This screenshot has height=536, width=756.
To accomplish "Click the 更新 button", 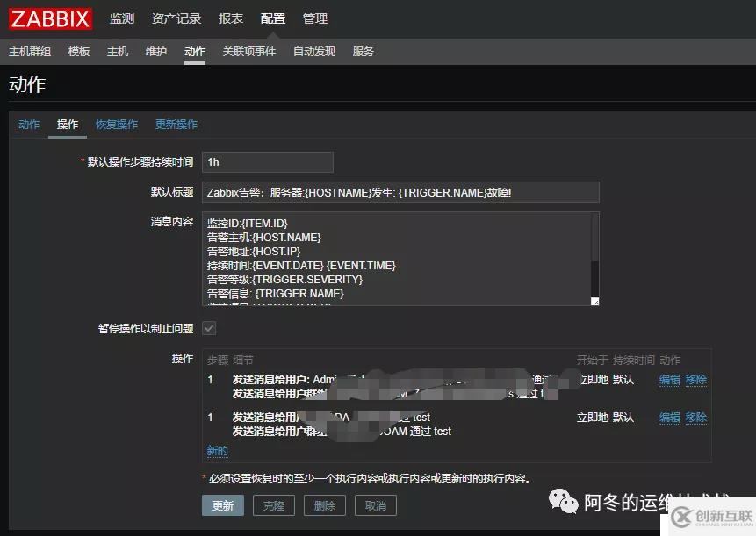I will coord(223,505).
